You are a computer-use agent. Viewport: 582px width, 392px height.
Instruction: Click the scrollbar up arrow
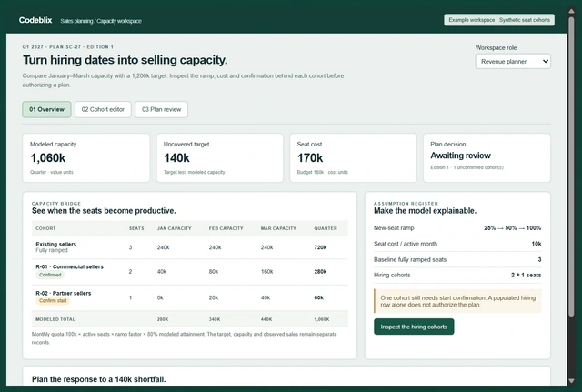(571, 11)
